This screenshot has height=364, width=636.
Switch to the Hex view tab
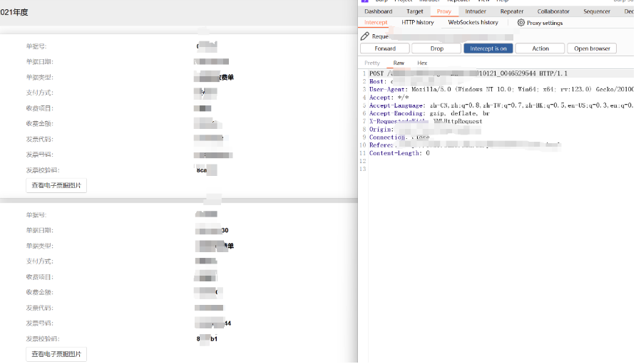(x=422, y=63)
